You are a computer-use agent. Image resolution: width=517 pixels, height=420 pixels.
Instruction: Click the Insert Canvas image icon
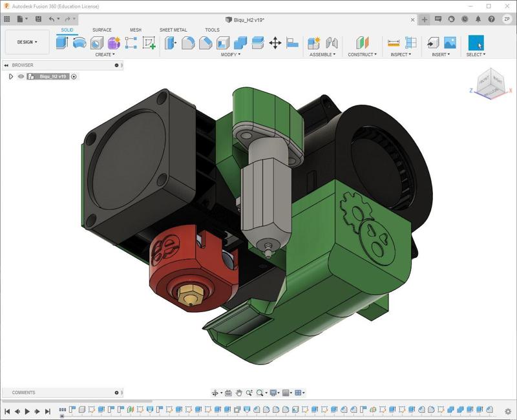450,43
